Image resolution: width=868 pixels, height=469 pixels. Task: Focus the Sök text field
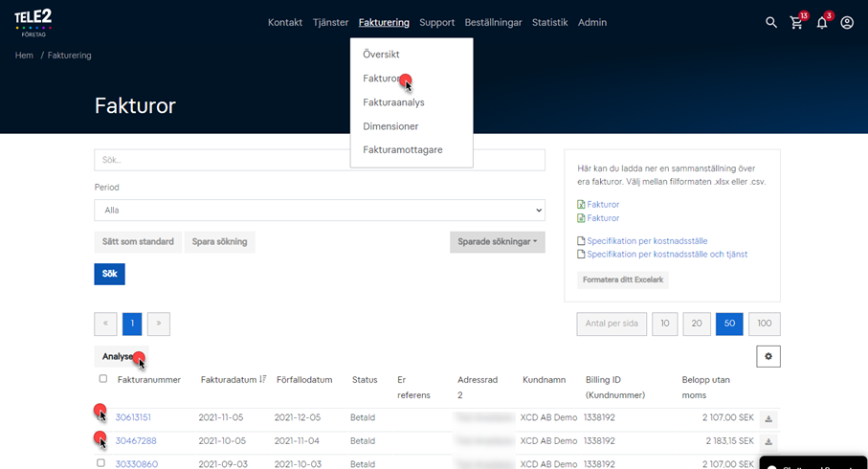[320, 160]
